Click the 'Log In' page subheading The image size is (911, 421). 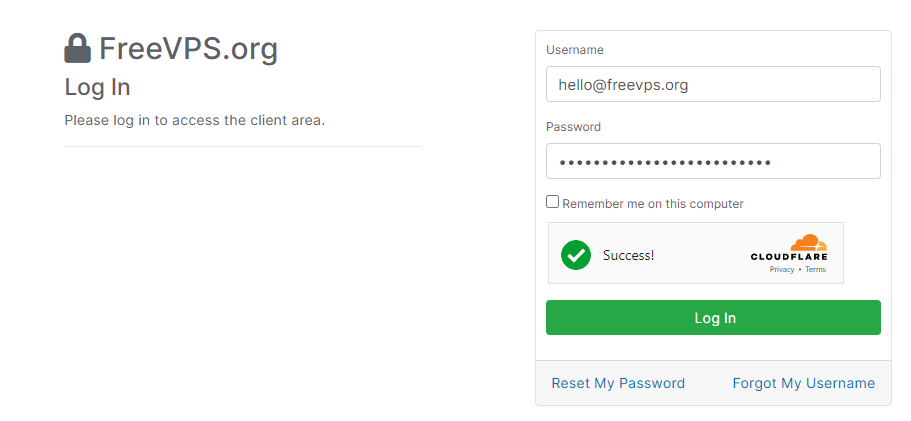(x=97, y=87)
